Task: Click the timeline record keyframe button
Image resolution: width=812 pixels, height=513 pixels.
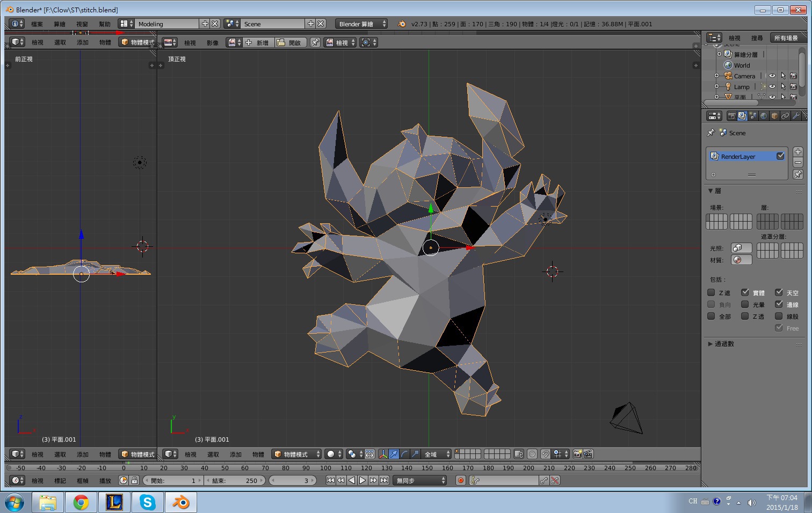Action: tap(460, 480)
